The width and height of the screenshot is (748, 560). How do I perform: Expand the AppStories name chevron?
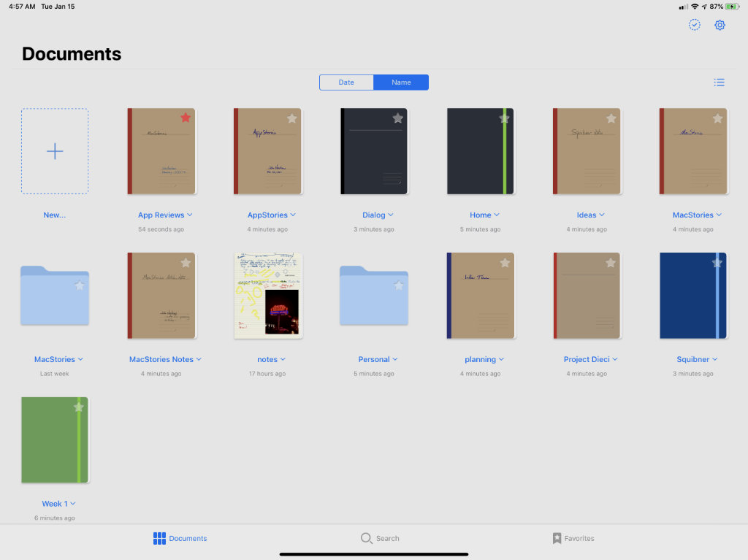pyautogui.click(x=293, y=215)
